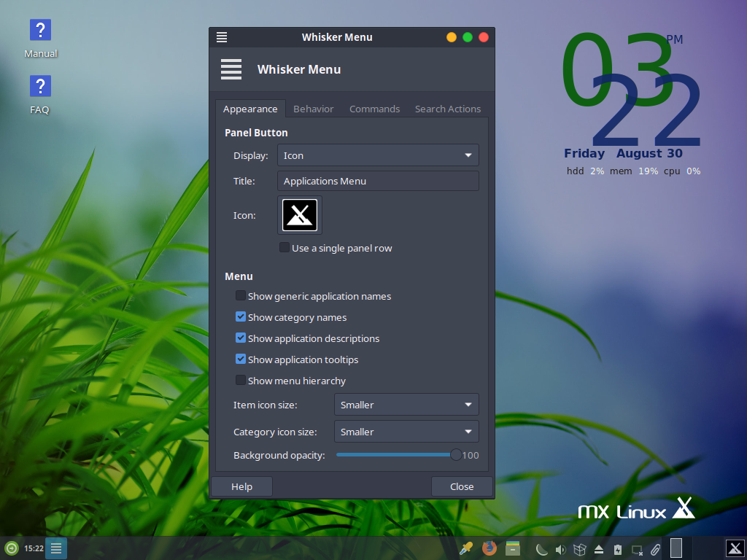Select the Appearance tab

[x=250, y=109]
